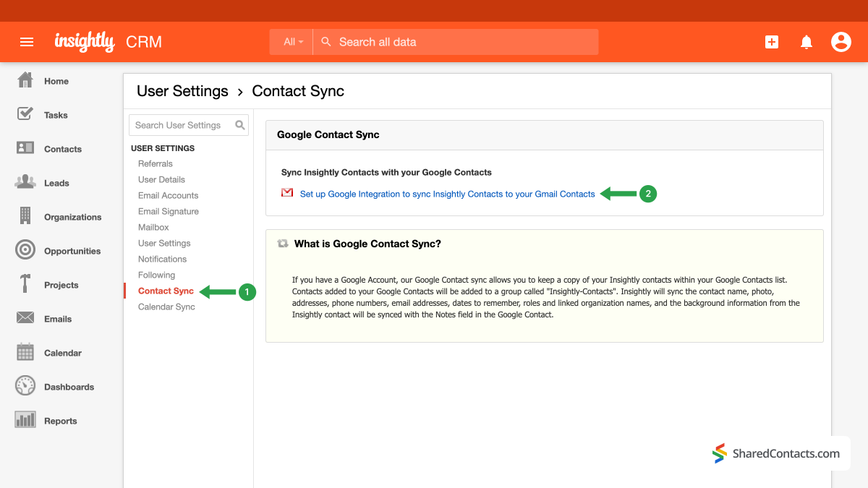The image size is (868, 488).
Task: Click User Settings breadcrumb
Action: (182, 91)
